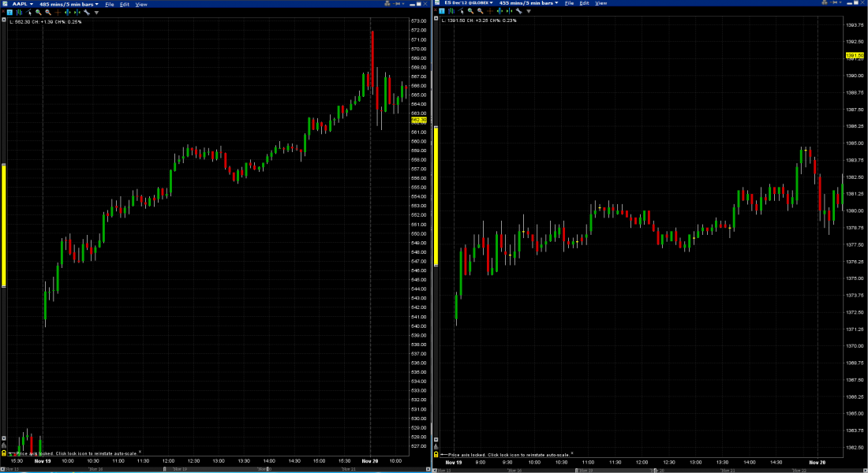Click the wrench configure icon on ES chart
The width and height of the screenshot is (868, 473).
point(518,11)
